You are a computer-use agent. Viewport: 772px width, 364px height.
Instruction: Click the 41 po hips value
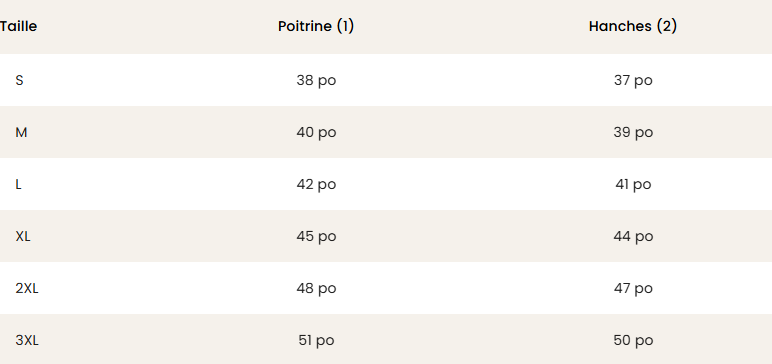click(633, 184)
